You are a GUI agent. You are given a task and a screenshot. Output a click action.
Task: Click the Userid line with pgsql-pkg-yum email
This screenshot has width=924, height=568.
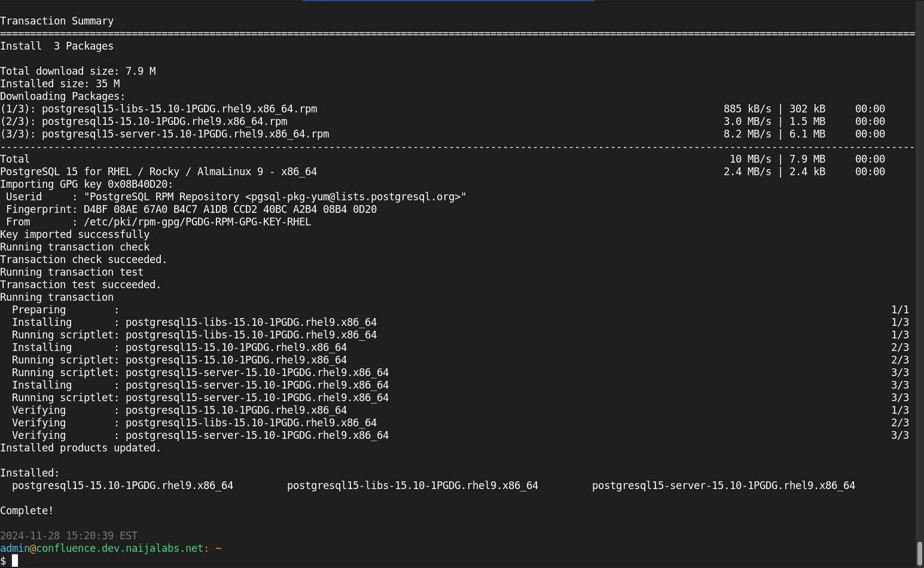pyautogui.click(x=236, y=197)
